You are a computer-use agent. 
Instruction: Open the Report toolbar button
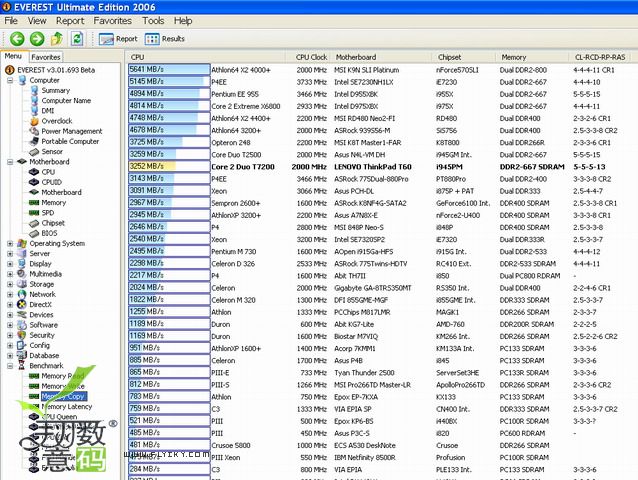click(118, 39)
